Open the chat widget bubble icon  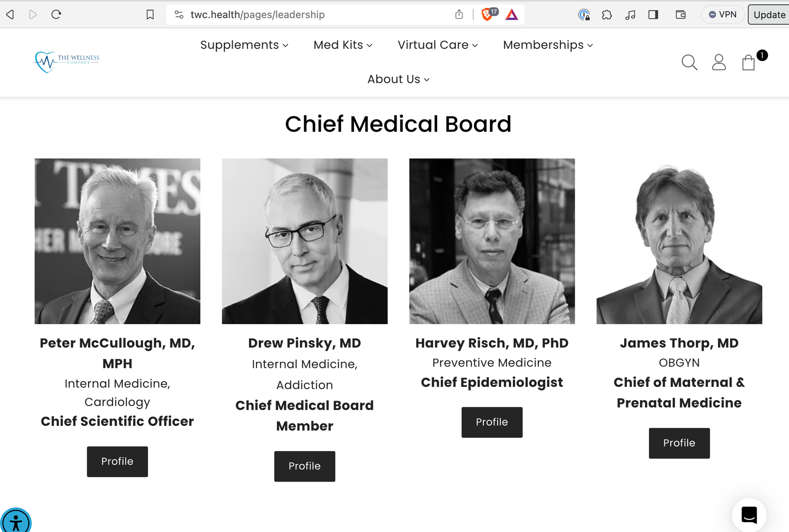click(x=749, y=515)
